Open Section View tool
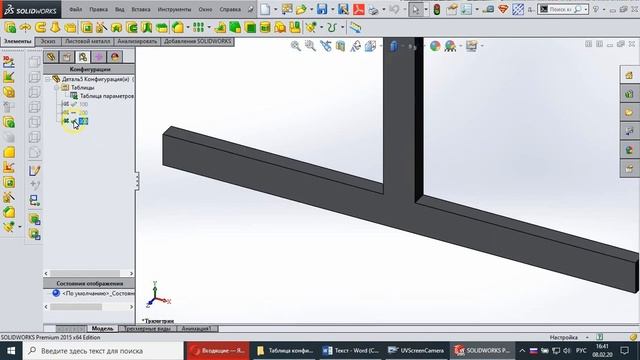 pyautogui.click(x=340, y=46)
